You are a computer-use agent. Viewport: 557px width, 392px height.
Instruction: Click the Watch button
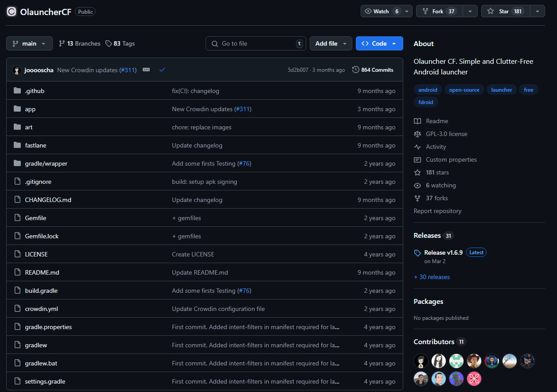[382, 12]
